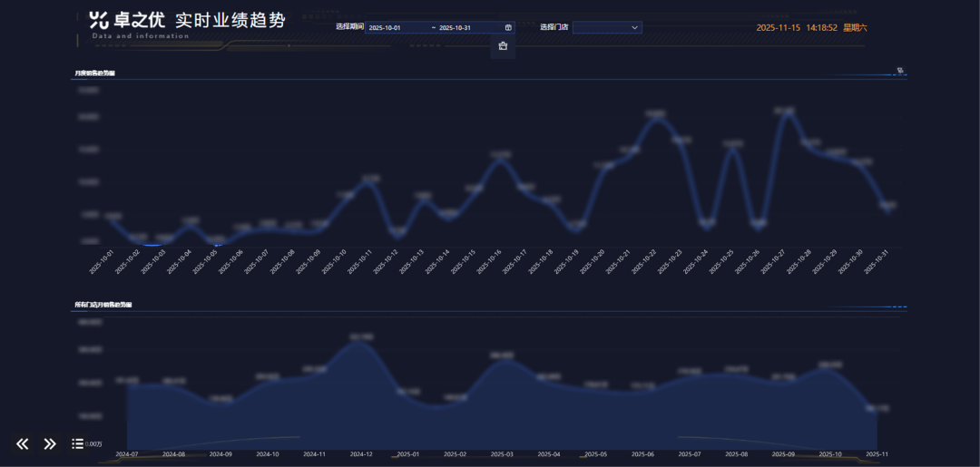This screenshot has height=467, width=980.
Task: Click the 实时业绩趋势 dashboard title
Action: (x=230, y=20)
